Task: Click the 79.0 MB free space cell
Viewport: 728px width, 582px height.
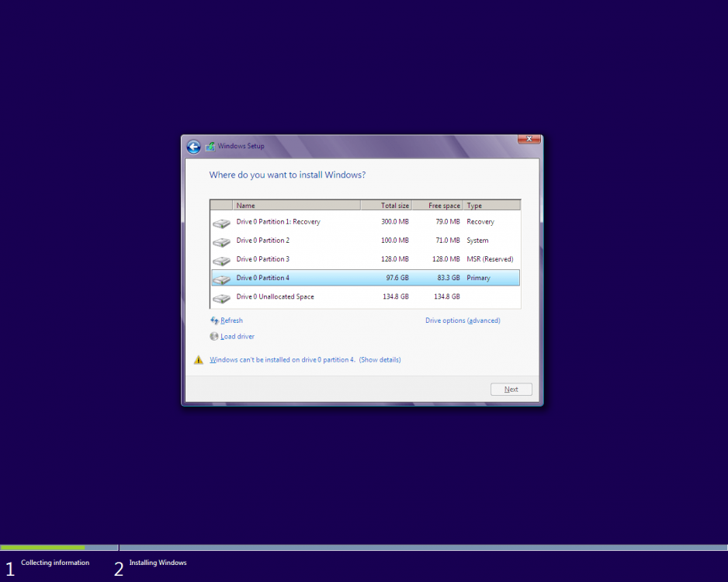Action: (448, 222)
